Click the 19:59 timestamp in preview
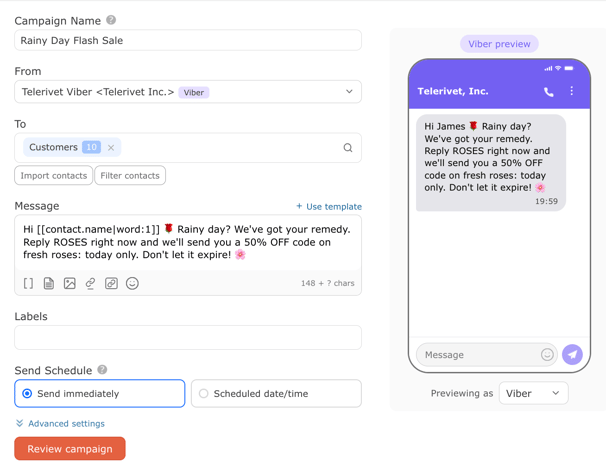The width and height of the screenshot is (606, 470). 546,201
